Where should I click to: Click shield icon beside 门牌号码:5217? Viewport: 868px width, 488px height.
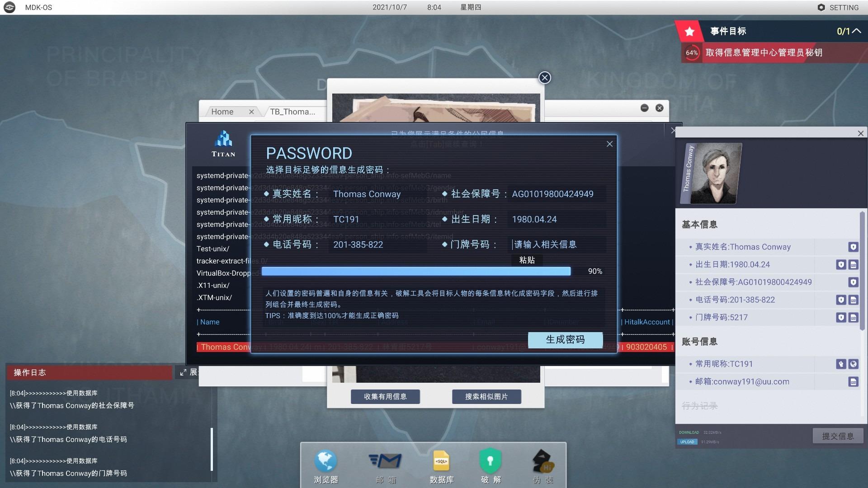click(x=841, y=318)
